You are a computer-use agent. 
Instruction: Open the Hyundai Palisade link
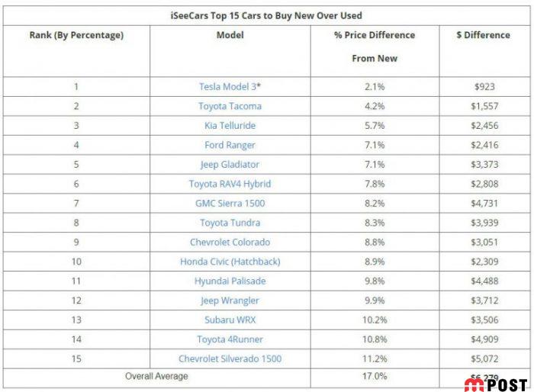tap(230, 281)
